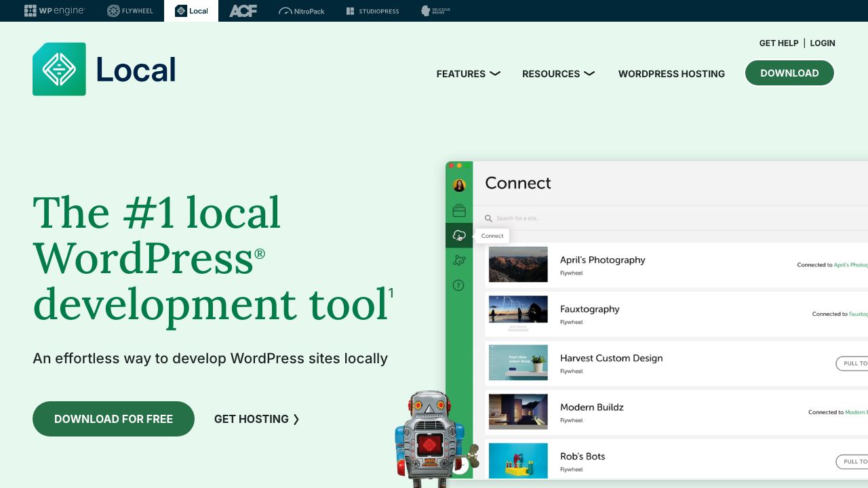Click the Pull button for Harvest Custom Design
The width and height of the screenshot is (868, 488).
pyautogui.click(x=852, y=363)
